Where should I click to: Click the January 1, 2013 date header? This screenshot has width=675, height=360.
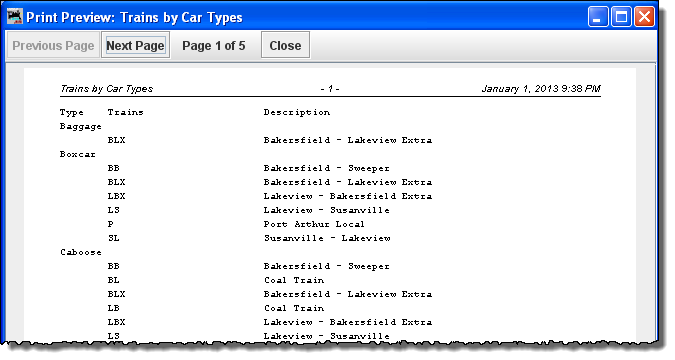(x=541, y=89)
